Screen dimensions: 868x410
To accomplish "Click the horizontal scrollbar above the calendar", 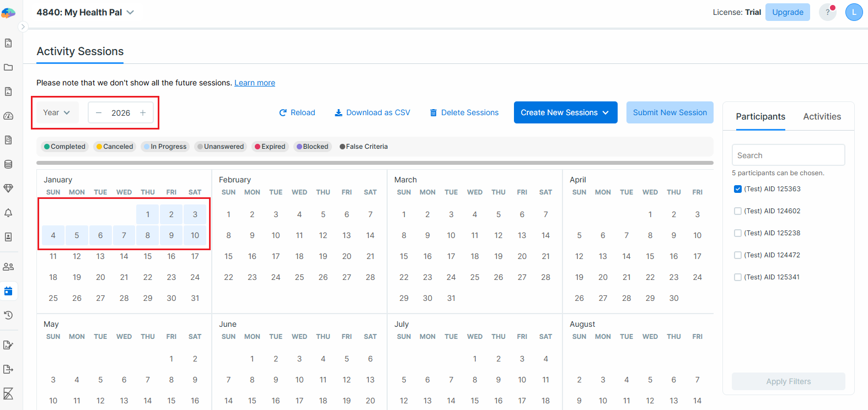I will tap(374, 163).
